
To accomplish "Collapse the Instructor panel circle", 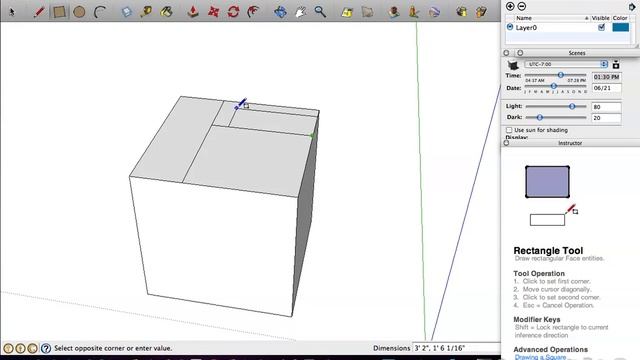I will tap(506, 143).
